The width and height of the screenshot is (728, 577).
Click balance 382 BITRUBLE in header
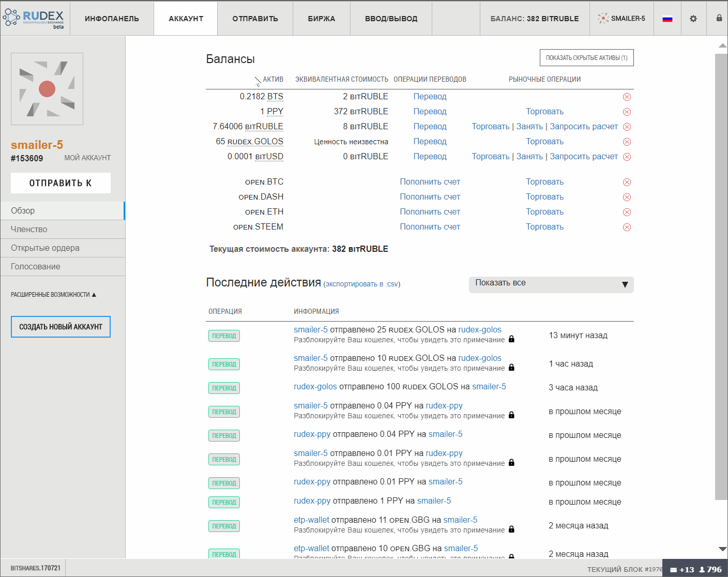(x=535, y=19)
